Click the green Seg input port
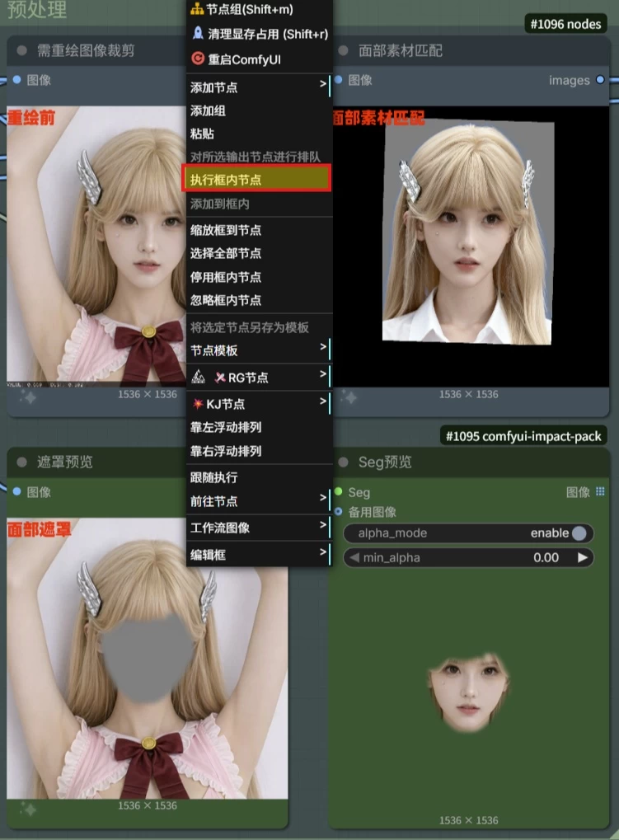 click(x=339, y=491)
